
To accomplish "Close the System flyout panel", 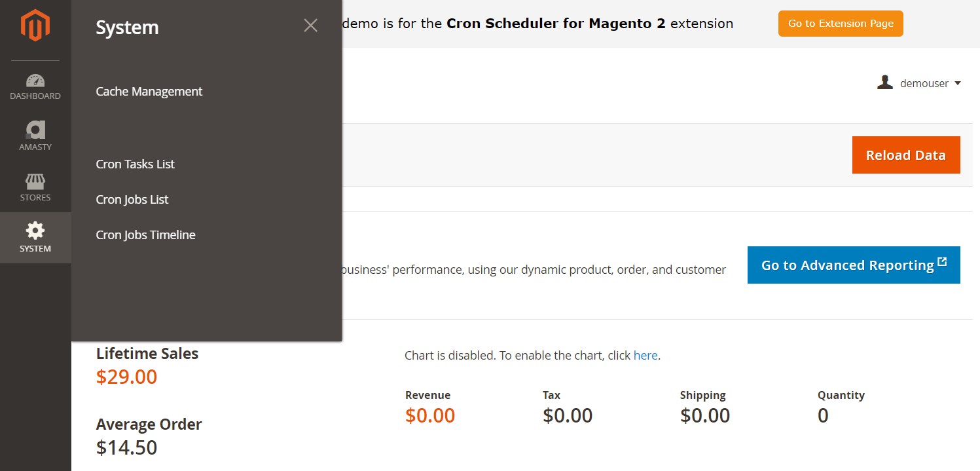I will point(310,26).
